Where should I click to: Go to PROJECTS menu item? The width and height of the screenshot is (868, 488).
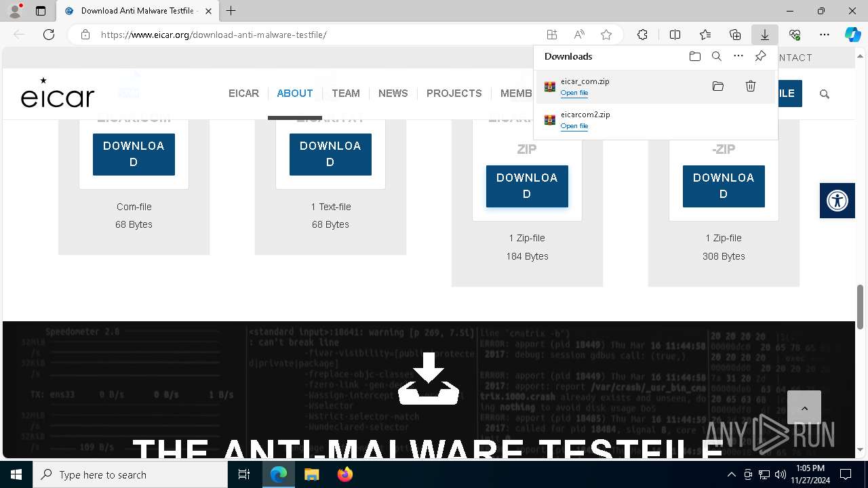pos(454,94)
